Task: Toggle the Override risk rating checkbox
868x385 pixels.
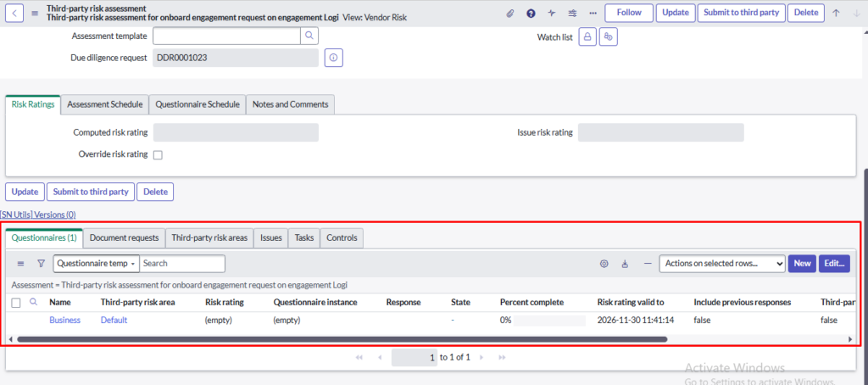Action: pyautogui.click(x=158, y=155)
